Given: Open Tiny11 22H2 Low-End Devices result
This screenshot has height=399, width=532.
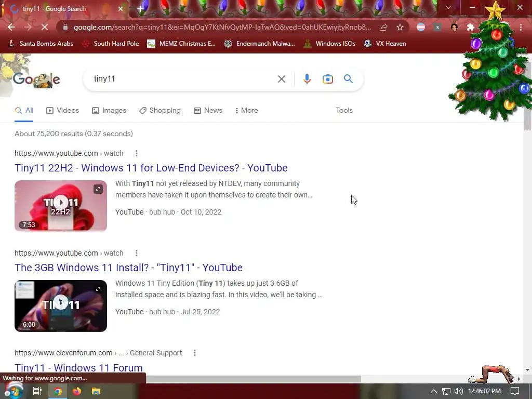Looking at the screenshot, I should click(151, 168).
